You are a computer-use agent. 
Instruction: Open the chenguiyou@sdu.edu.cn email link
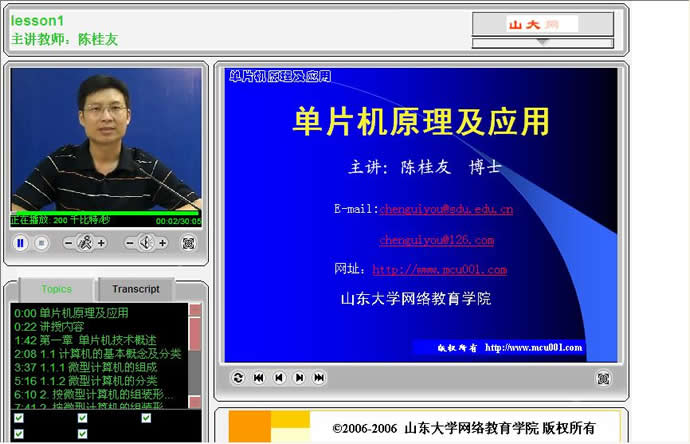click(x=446, y=209)
